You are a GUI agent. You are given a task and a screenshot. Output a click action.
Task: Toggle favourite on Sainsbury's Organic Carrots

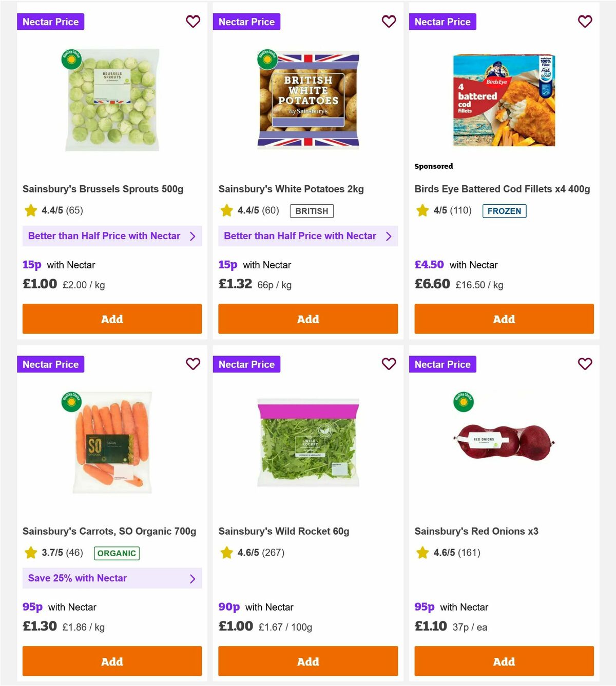click(193, 364)
